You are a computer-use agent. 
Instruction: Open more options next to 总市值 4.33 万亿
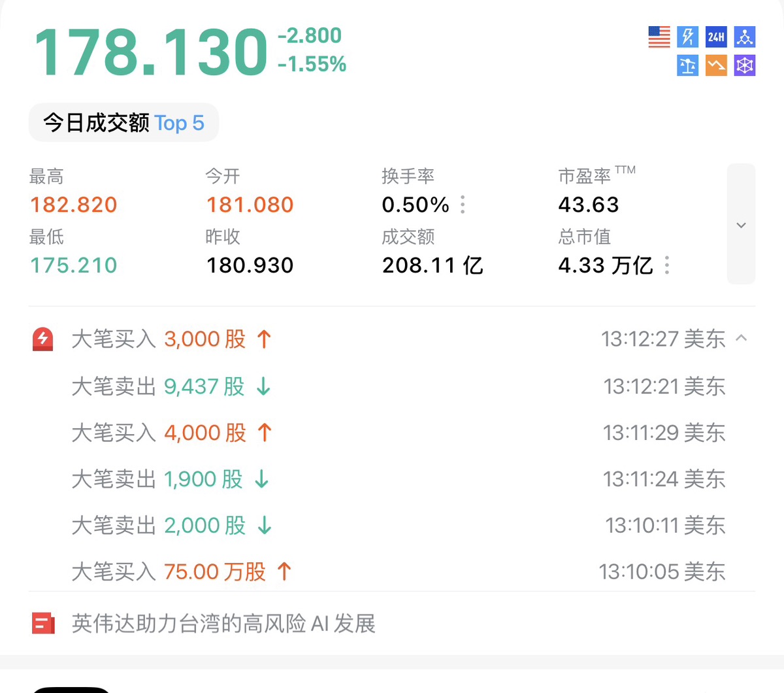(666, 265)
